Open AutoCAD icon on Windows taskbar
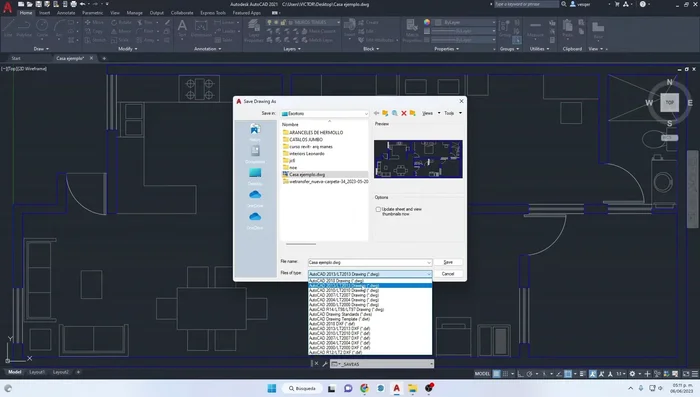Viewport: 700px width, 397px height. pos(396,388)
